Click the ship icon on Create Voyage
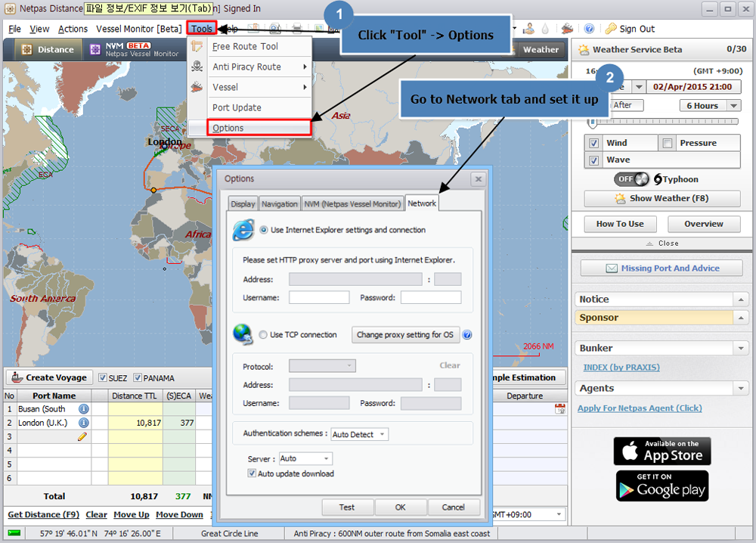The width and height of the screenshot is (756, 543). (17, 377)
